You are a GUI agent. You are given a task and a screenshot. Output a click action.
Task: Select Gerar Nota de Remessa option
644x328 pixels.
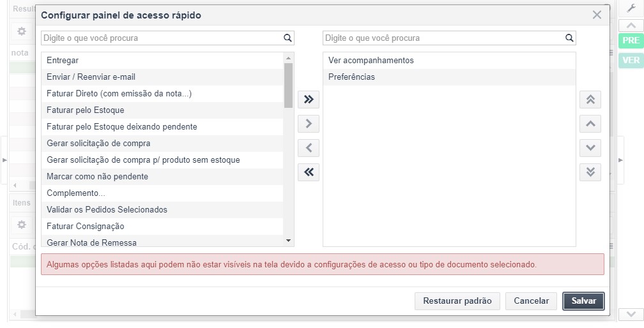click(x=162, y=241)
